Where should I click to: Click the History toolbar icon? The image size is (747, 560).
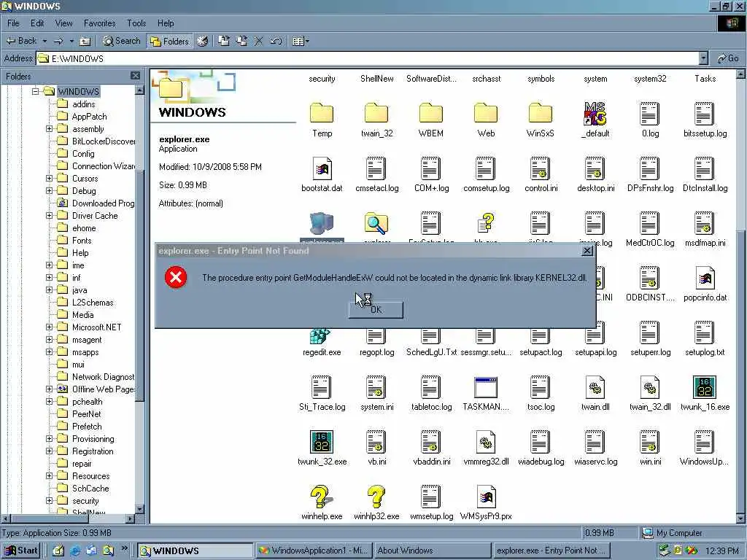point(203,42)
